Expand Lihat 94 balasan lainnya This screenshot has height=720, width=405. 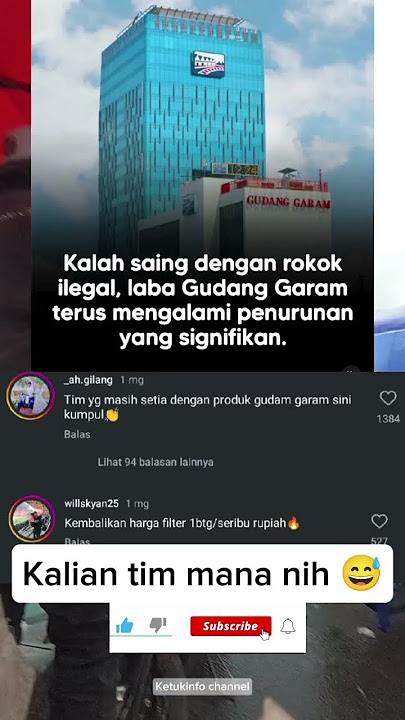(x=155, y=462)
